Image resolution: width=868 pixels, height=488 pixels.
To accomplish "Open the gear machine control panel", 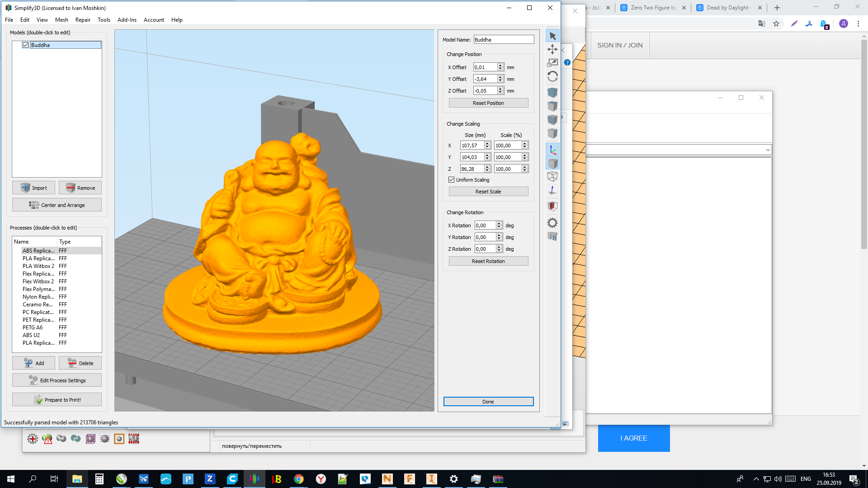I will coord(552,223).
